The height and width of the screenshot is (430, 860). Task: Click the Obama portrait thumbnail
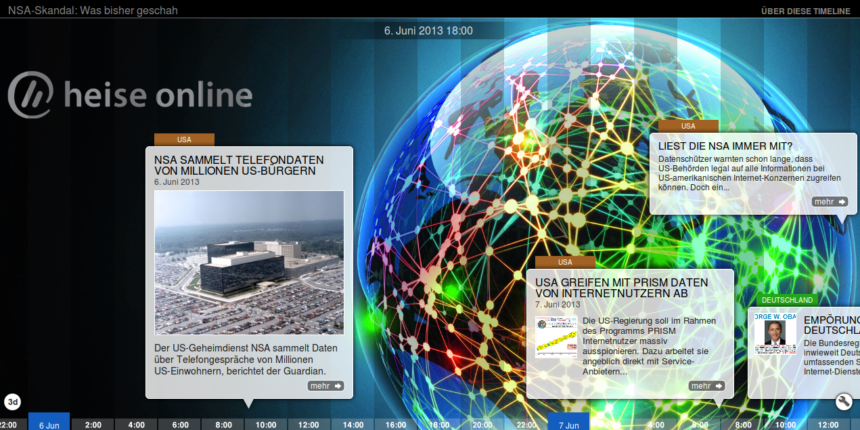774,333
